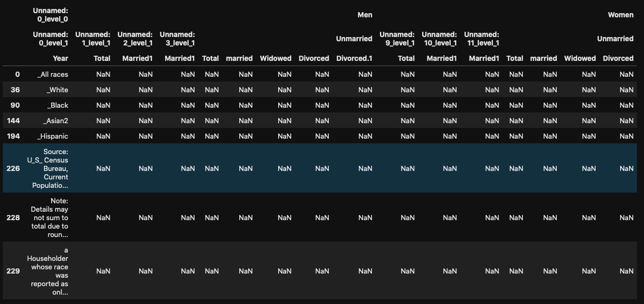Click the 'Divorced.1' column label
This screenshot has height=304, width=644.
[x=354, y=58]
